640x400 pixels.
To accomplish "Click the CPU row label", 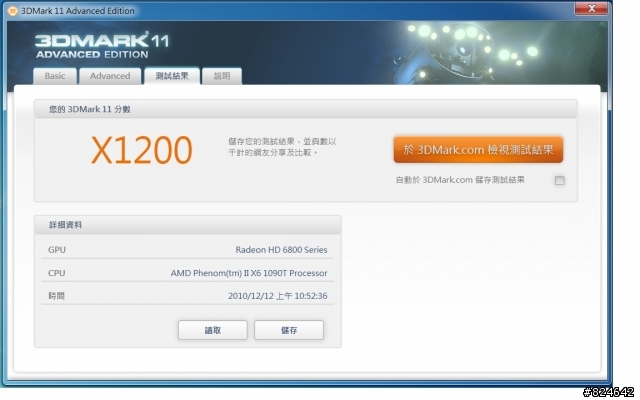I will point(57,273).
